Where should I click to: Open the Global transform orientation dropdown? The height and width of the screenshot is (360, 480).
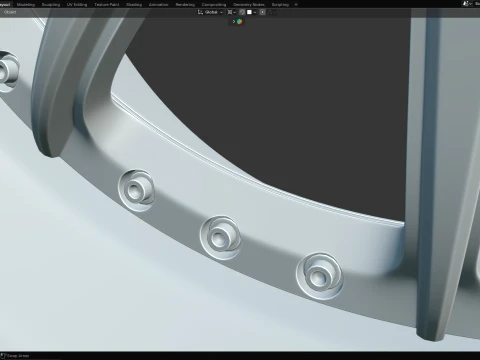[x=210, y=12]
